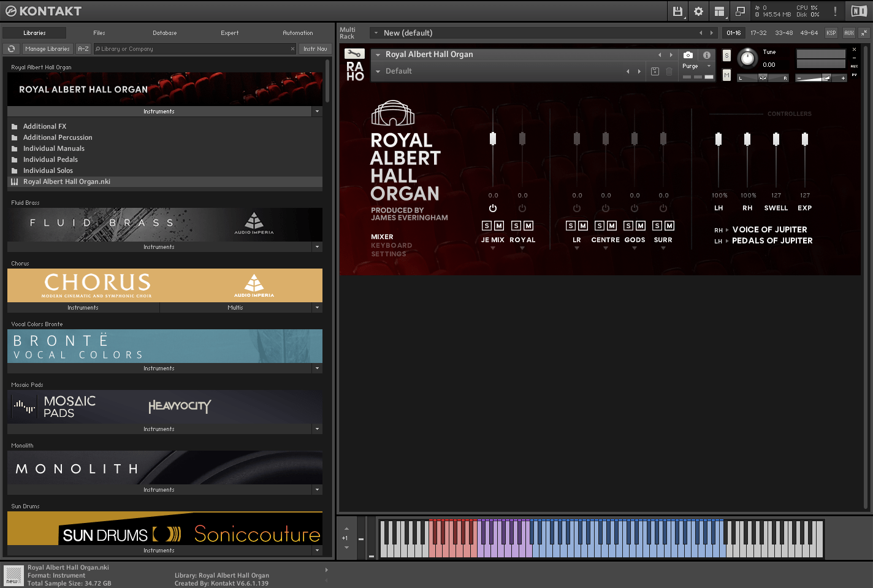Toggle the JE MIX power button
Screen dimensions: 873x588
coord(493,208)
